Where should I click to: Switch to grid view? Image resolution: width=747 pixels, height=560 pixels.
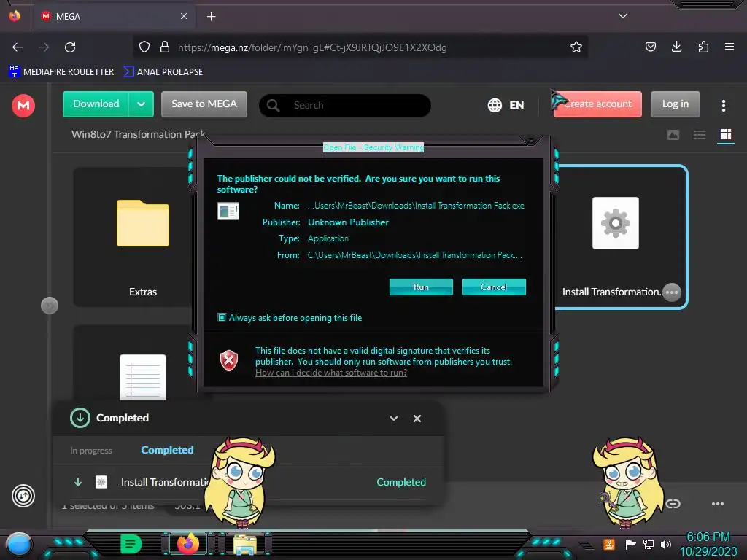(x=726, y=135)
